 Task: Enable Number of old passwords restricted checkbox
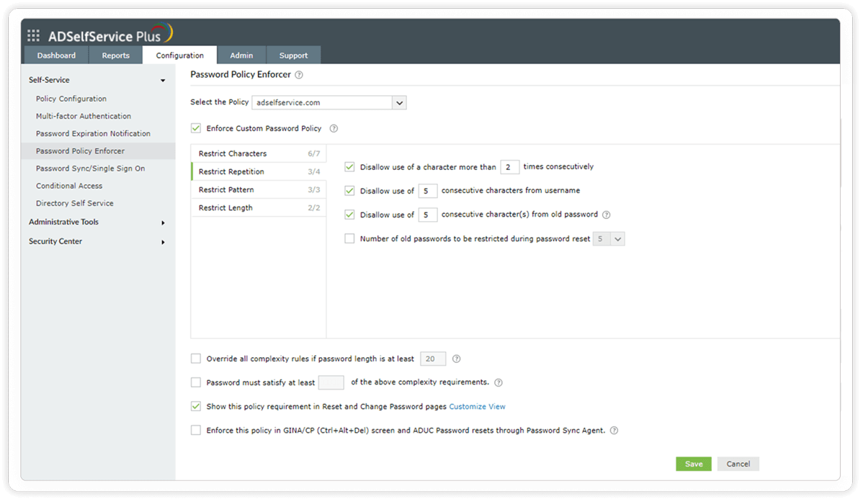click(349, 238)
